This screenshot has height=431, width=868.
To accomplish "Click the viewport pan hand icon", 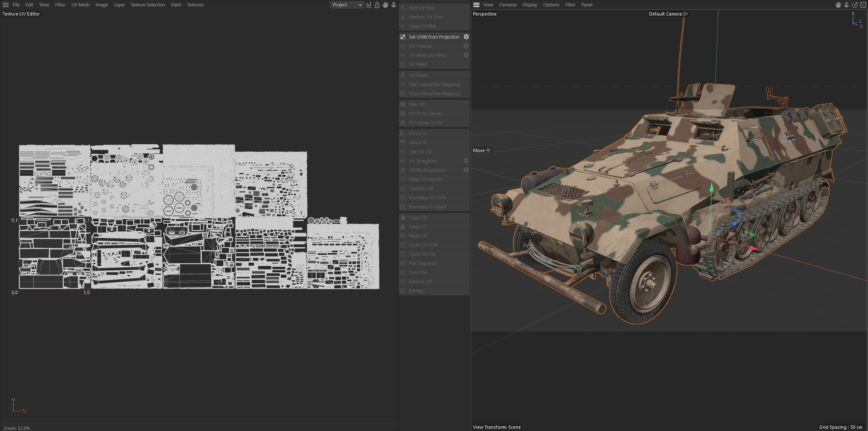I will pyautogui.click(x=838, y=5).
